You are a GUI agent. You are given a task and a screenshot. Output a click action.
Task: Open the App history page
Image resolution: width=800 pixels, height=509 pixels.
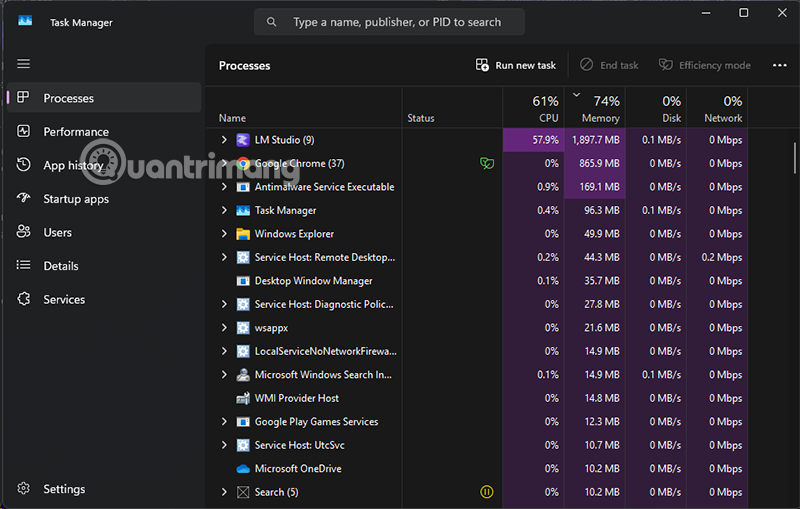click(104, 165)
